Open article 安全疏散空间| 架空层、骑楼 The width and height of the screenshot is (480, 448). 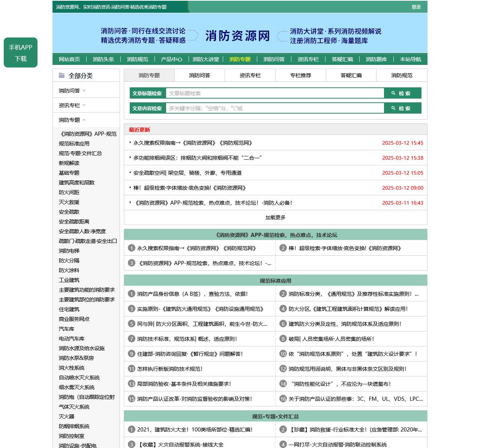187,173
